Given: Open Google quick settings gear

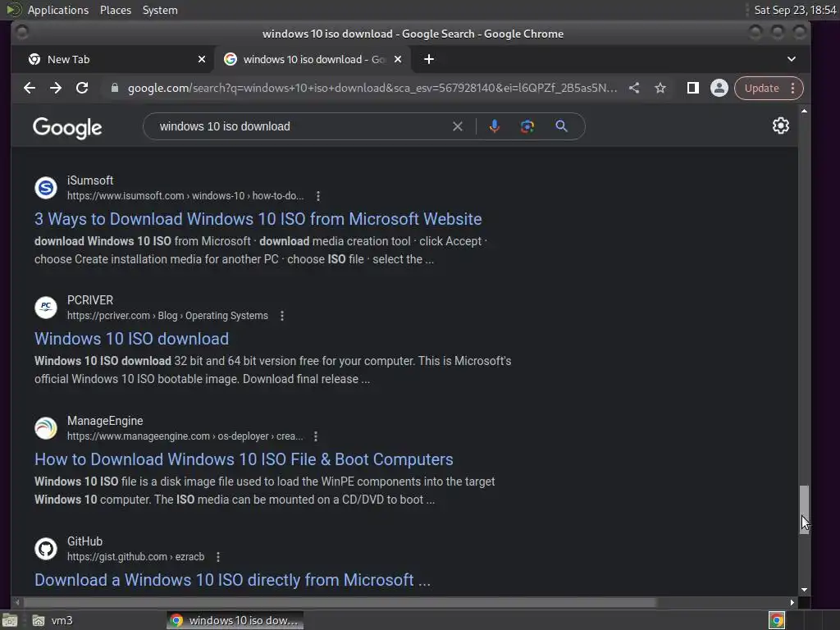Looking at the screenshot, I should [781, 126].
